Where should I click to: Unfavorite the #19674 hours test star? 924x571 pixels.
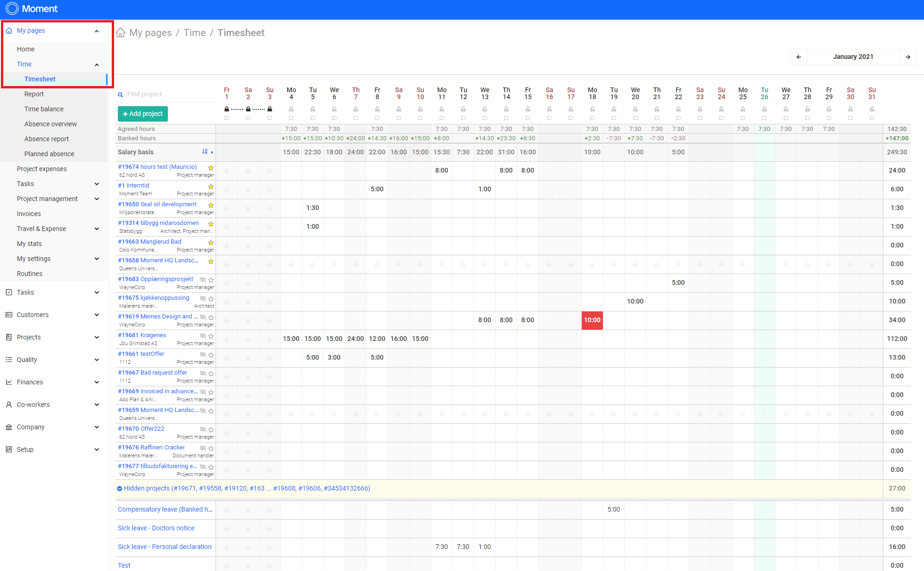click(x=211, y=168)
